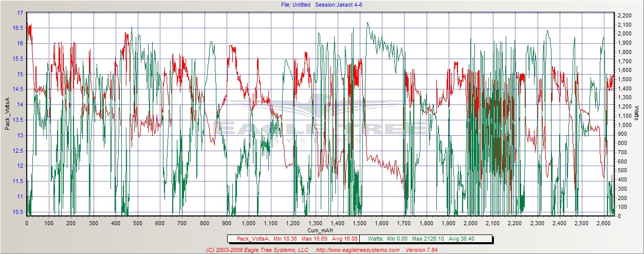Click the '11.5' tick on the voltage axis
644x254 pixels.
point(18,181)
